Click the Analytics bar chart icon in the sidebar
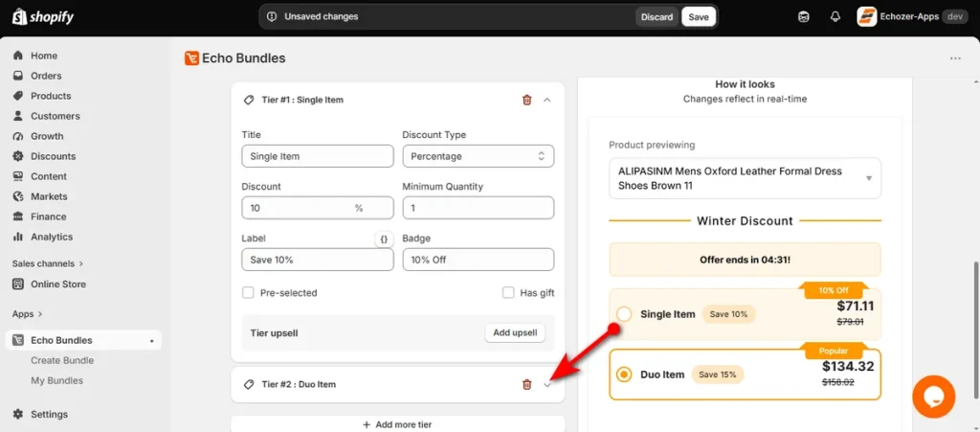The height and width of the screenshot is (432, 980). [18, 237]
